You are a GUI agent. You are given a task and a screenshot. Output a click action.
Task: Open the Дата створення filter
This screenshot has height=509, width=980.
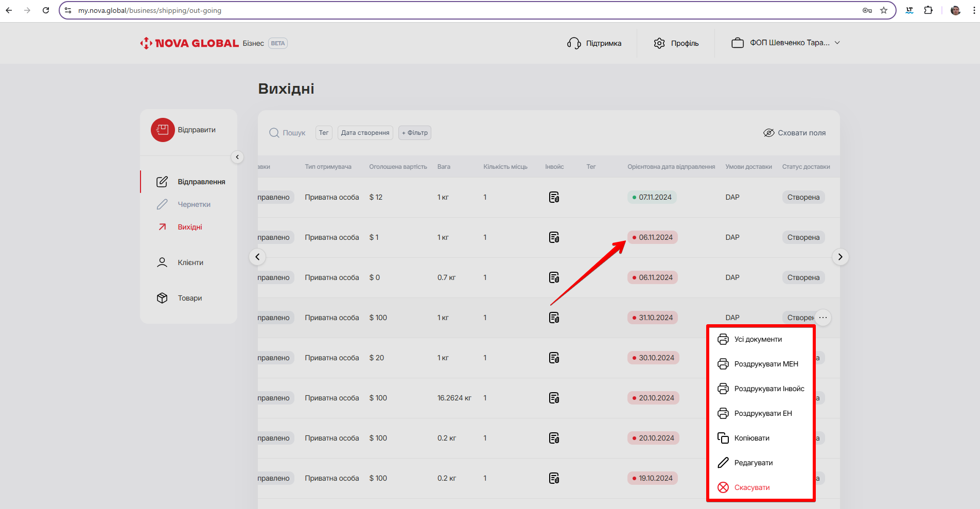pyautogui.click(x=365, y=133)
